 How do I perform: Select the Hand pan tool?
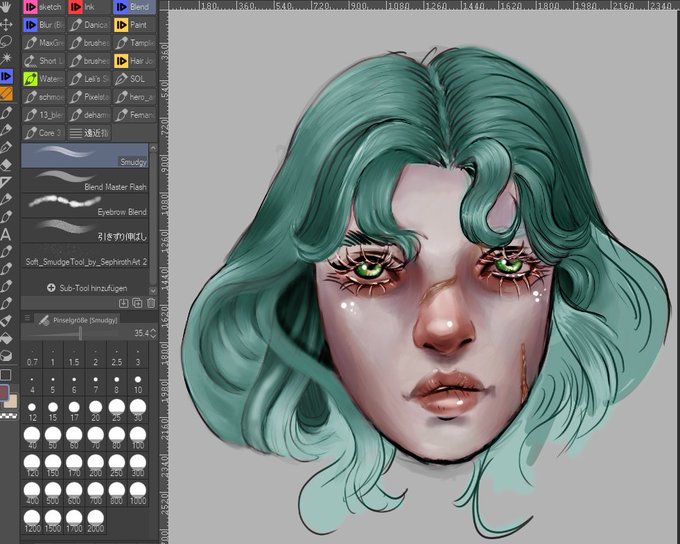point(6,7)
